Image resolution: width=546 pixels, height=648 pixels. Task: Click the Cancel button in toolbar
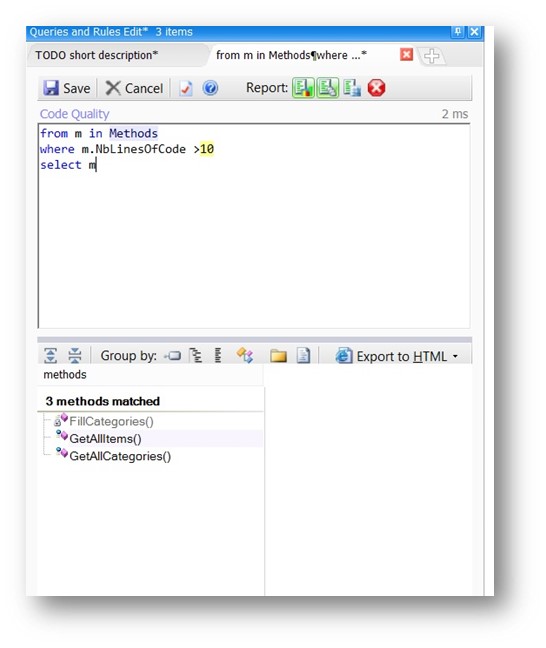click(134, 88)
